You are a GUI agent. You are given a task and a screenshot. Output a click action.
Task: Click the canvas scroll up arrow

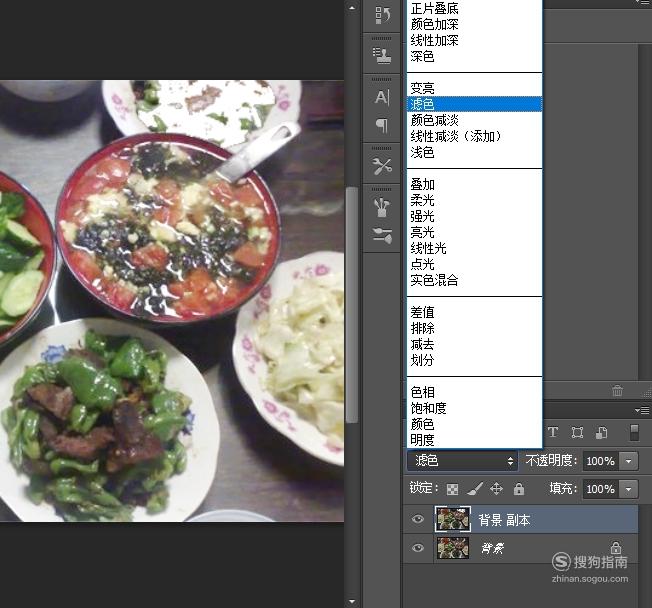[x=352, y=7]
